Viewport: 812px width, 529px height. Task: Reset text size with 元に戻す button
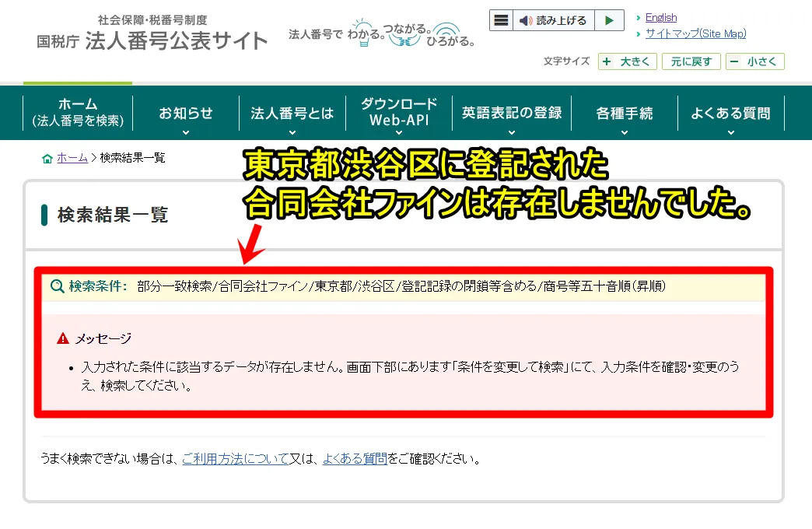(x=691, y=61)
